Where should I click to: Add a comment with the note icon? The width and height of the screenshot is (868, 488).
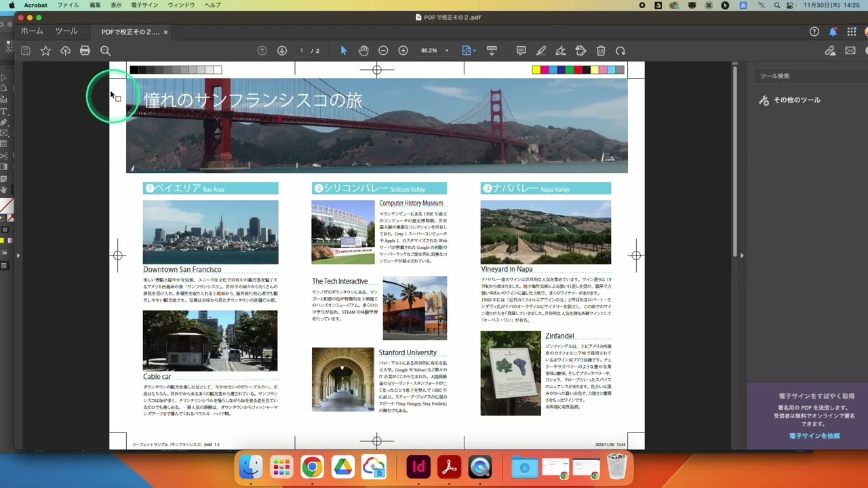521,51
